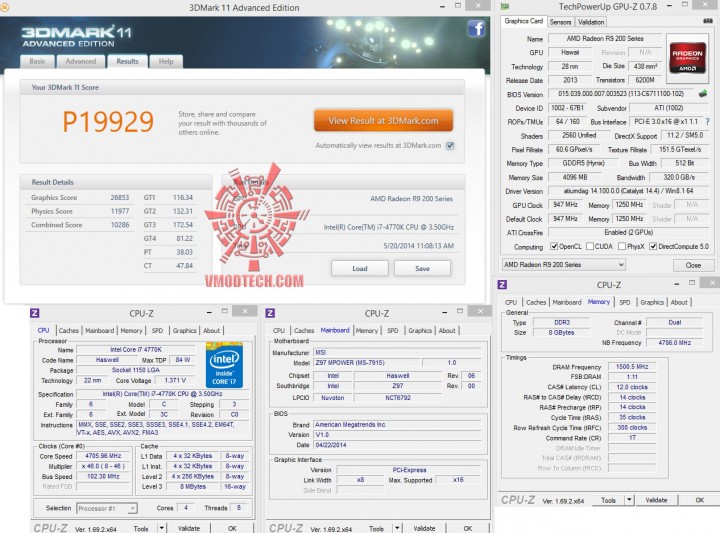The height and width of the screenshot is (533, 720).
Task: Click the Core Speed 4705.96 MHz value
Action: [103, 456]
